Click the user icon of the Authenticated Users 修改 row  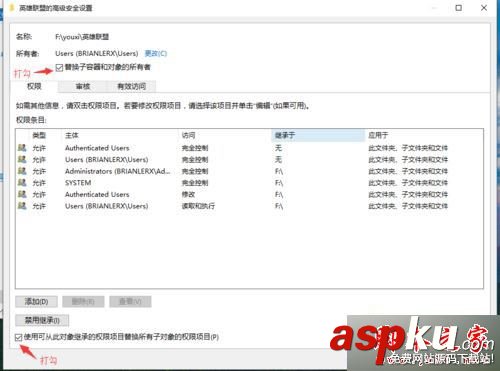tap(22, 194)
